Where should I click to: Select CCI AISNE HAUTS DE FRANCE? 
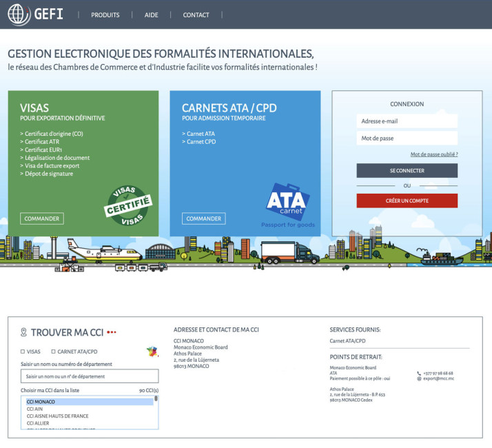coord(90,416)
